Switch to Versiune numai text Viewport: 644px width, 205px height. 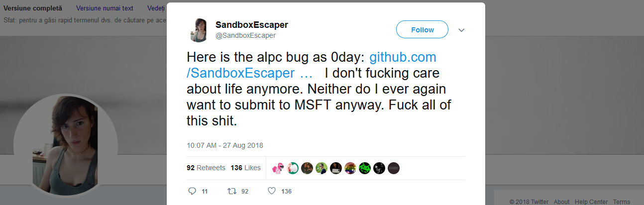tap(105, 8)
